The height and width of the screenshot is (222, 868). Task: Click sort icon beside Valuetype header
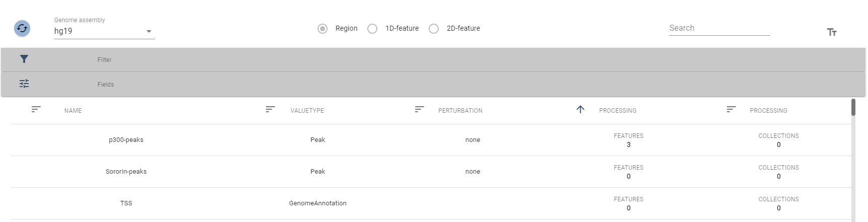[x=270, y=109]
